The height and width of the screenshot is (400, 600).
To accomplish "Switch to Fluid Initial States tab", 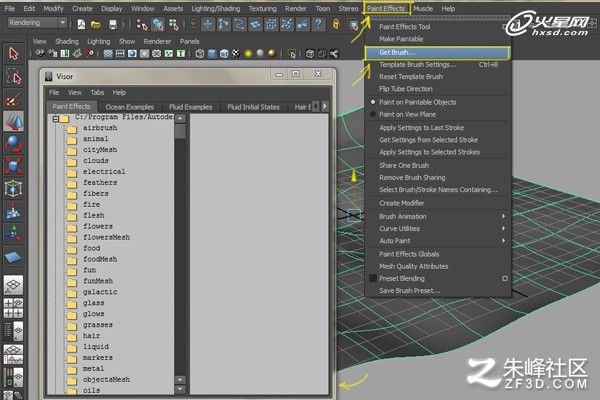I will 253,107.
